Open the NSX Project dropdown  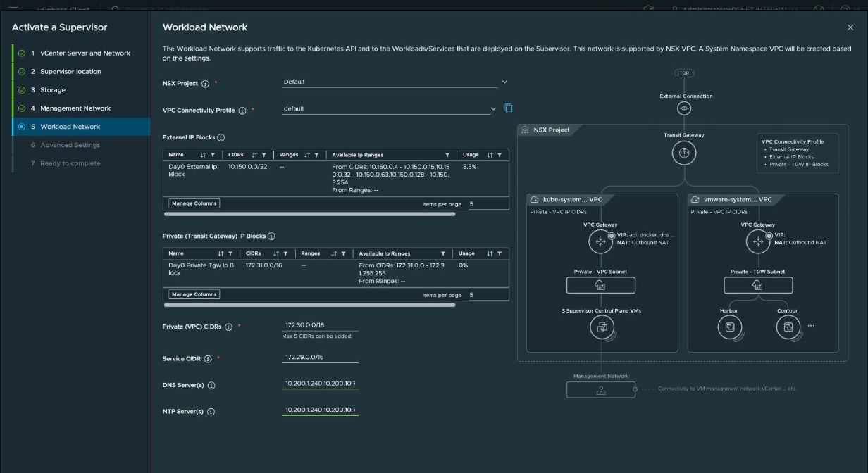click(395, 82)
